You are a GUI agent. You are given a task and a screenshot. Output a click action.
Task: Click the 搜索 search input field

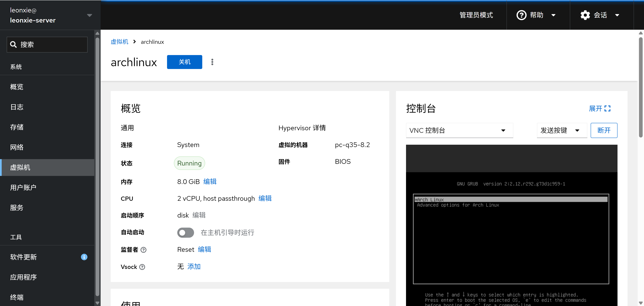[47, 44]
